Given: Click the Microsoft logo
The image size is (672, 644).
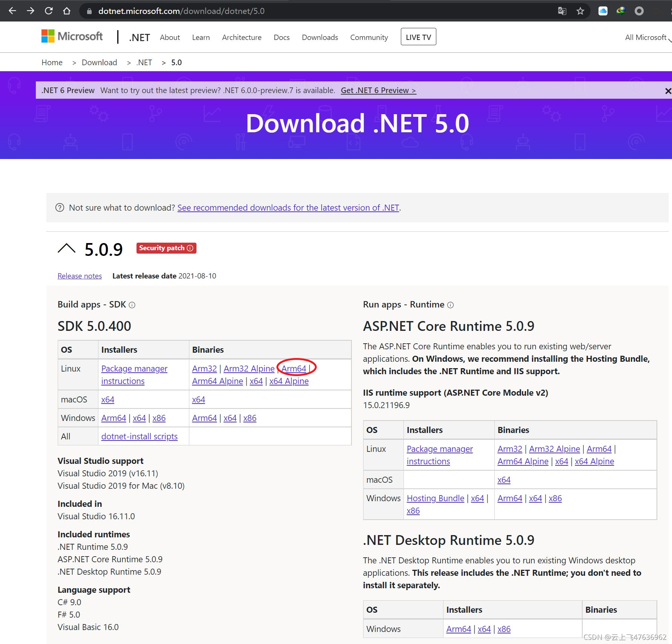Looking at the screenshot, I should [72, 36].
